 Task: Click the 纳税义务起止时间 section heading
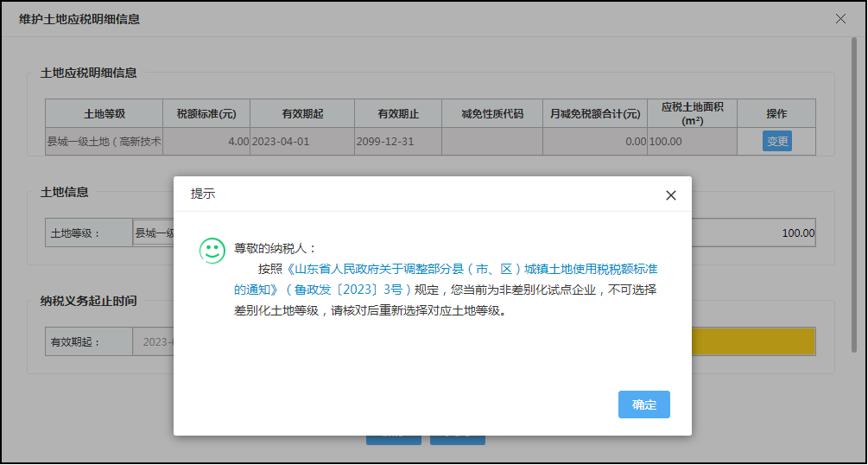(89, 301)
